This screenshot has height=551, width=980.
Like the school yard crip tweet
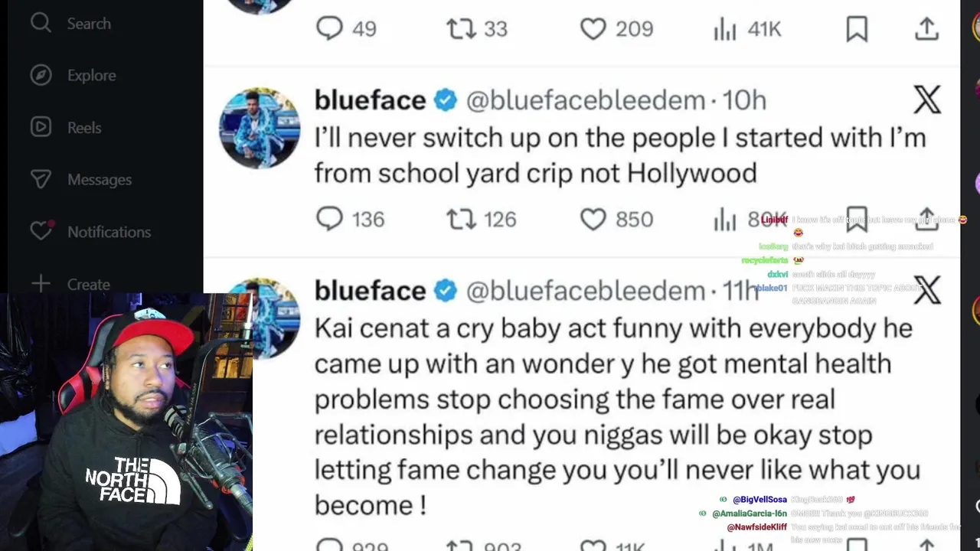(x=593, y=220)
